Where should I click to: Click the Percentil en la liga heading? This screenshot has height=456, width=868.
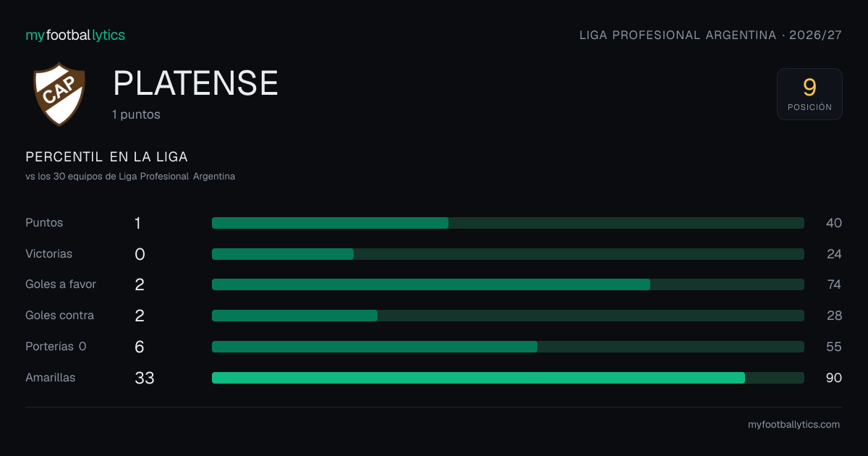point(106,157)
